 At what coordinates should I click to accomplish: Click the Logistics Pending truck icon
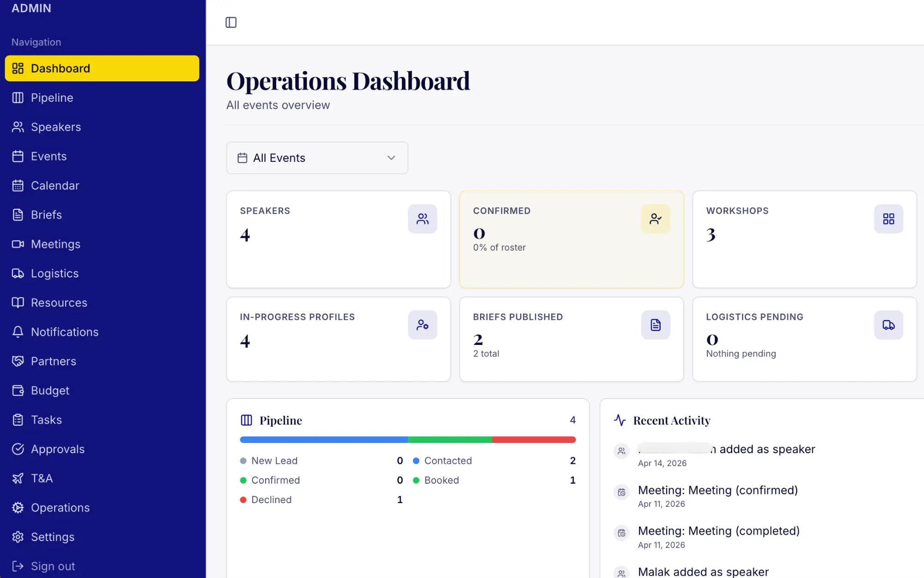click(x=888, y=325)
